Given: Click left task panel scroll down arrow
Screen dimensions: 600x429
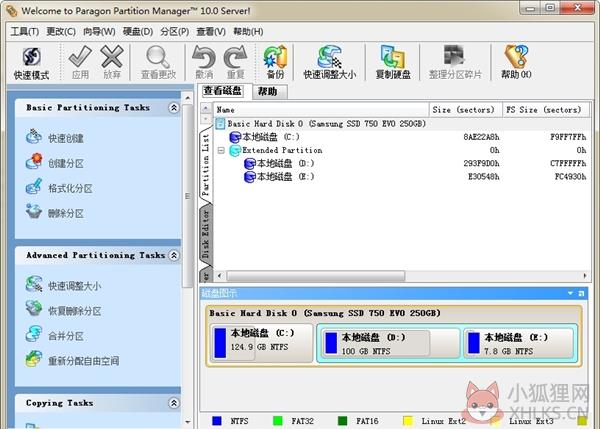Looking at the screenshot, I should tap(188, 422).
